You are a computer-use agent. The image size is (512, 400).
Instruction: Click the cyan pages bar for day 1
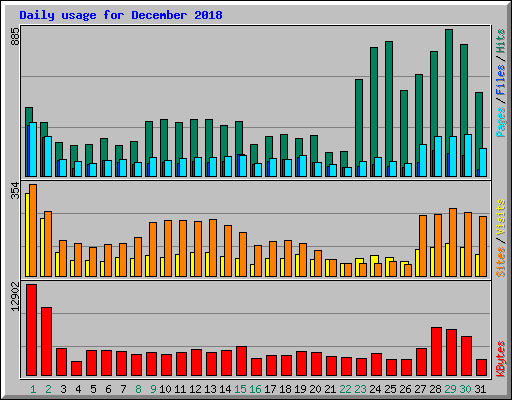point(33,150)
